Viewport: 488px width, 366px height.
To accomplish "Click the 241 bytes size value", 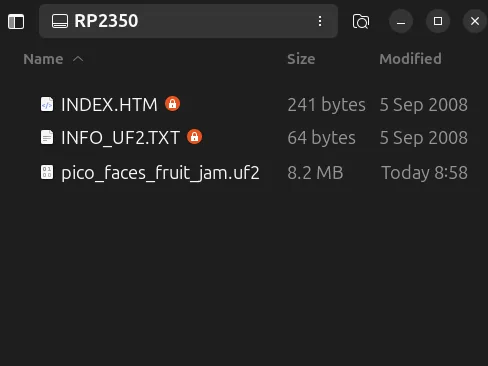I will (x=326, y=105).
